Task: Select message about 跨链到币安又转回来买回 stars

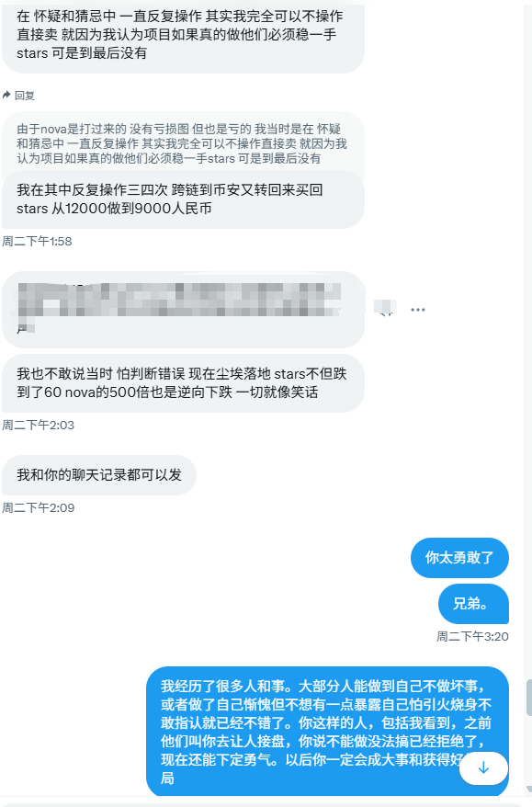Action: pos(183,199)
